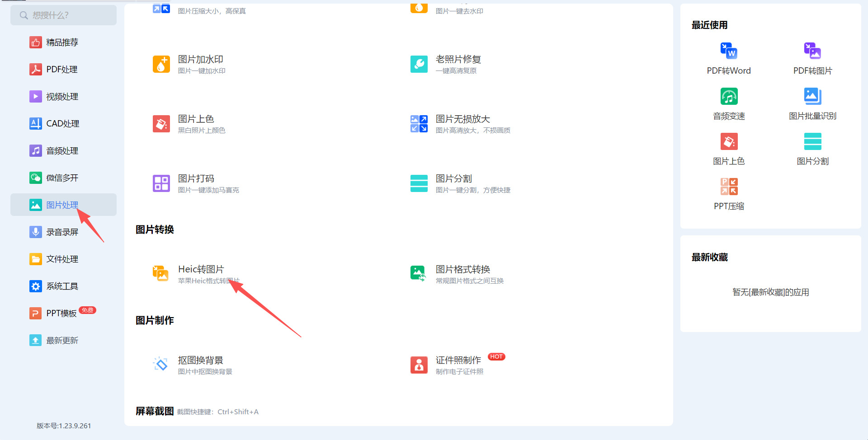Click the 证件照制作 title text
This screenshot has height=440, width=868.
pos(458,360)
